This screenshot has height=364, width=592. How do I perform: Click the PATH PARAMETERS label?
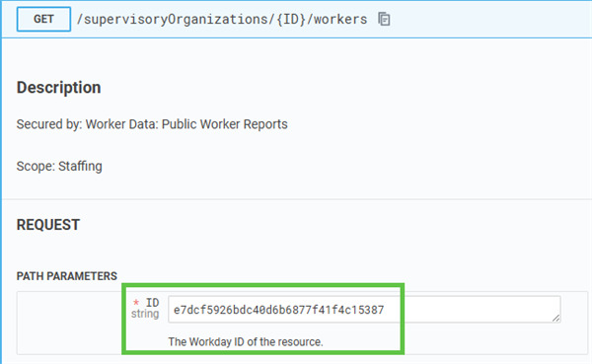click(x=67, y=276)
